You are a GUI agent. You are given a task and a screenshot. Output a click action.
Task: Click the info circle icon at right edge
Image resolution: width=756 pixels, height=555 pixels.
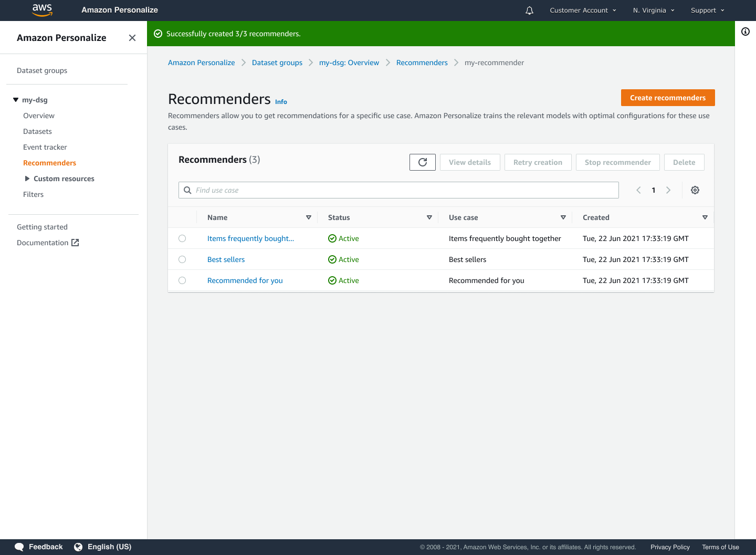tap(745, 32)
